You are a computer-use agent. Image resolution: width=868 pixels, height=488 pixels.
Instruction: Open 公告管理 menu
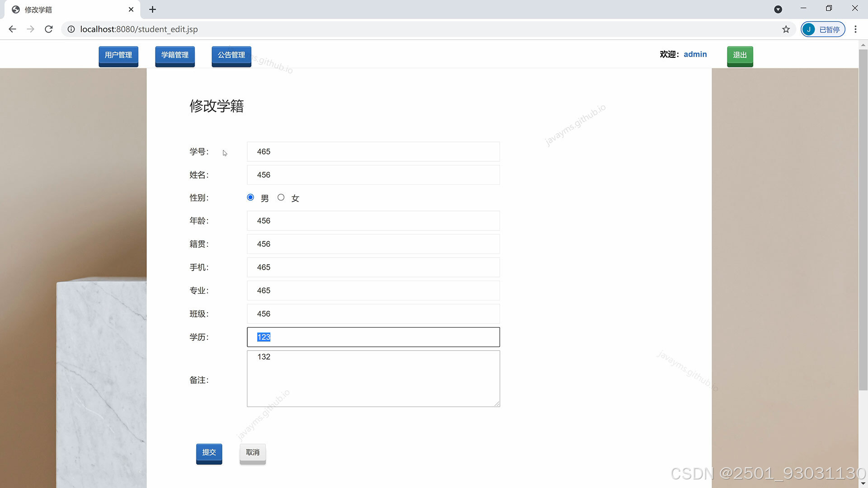click(231, 56)
